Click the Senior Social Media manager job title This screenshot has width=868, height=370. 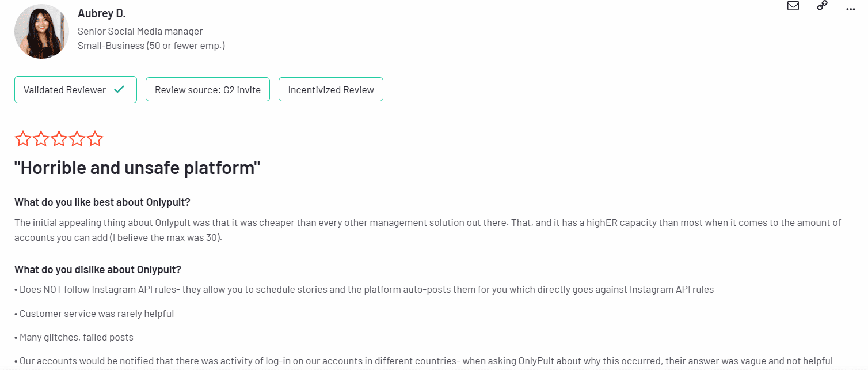140,31
